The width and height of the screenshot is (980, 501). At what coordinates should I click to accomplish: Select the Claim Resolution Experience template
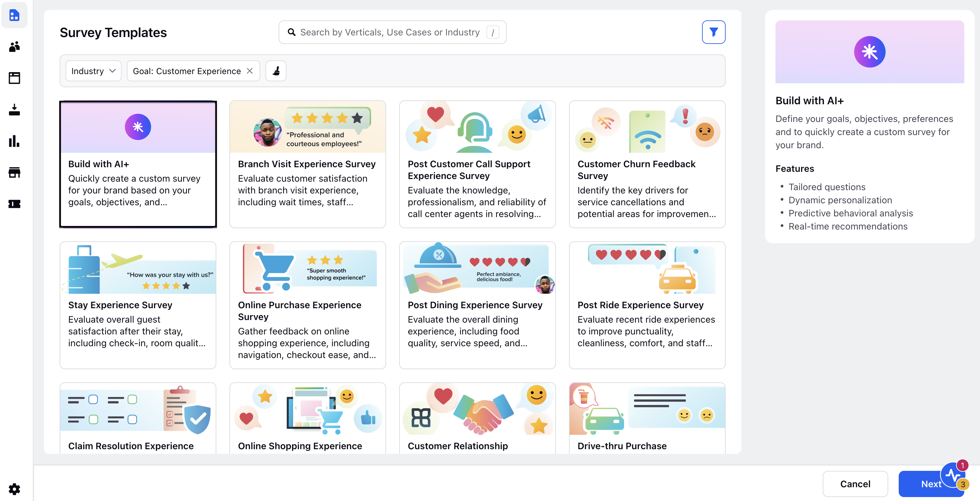pos(138,418)
